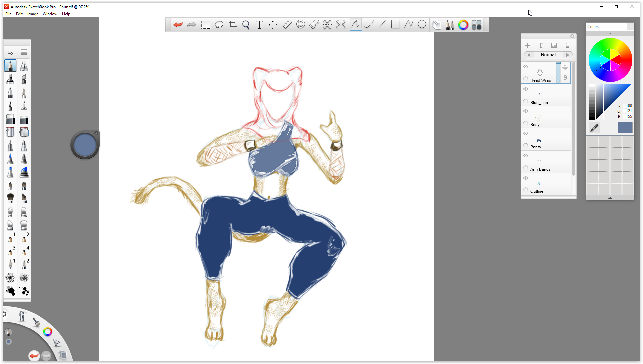Screen dimensions: 643x364
Task: Open the Image menu
Action: [x=33, y=14]
